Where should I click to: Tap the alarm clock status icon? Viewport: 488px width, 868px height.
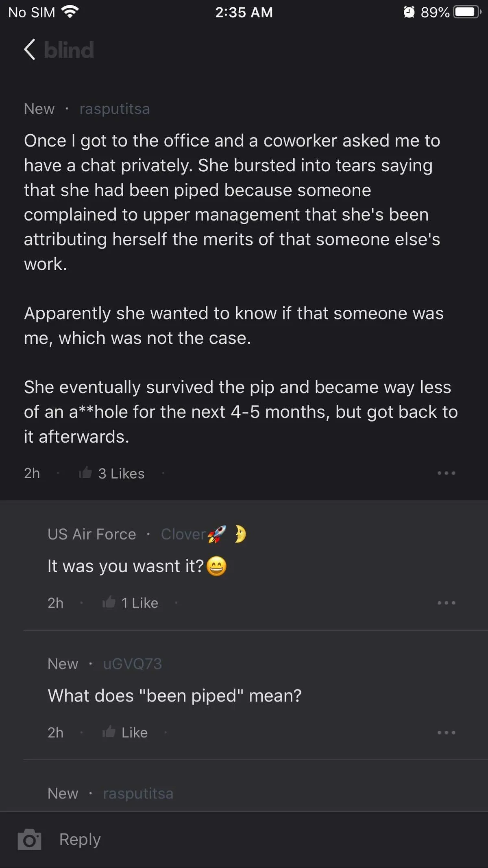pyautogui.click(x=409, y=12)
